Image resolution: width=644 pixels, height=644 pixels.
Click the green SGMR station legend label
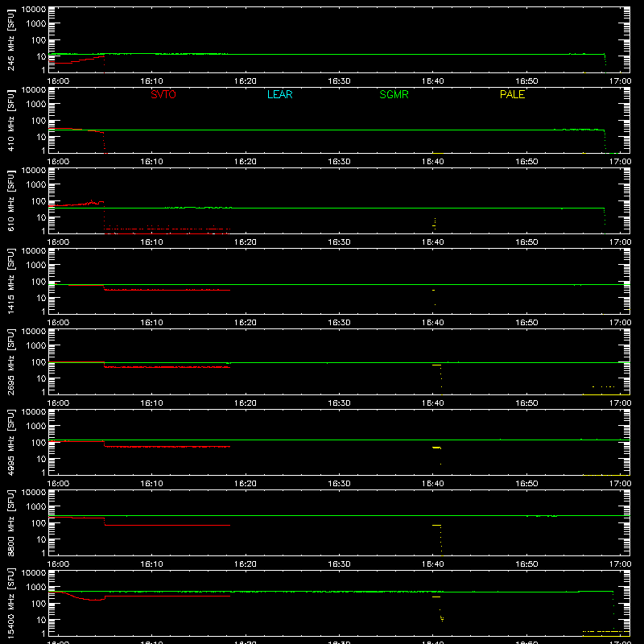[394, 94]
